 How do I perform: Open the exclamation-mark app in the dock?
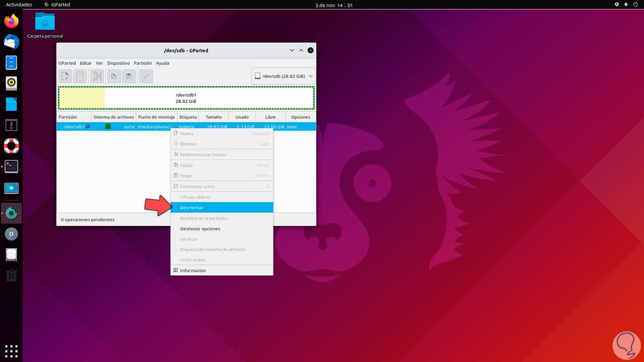pyautogui.click(x=11, y=125)
